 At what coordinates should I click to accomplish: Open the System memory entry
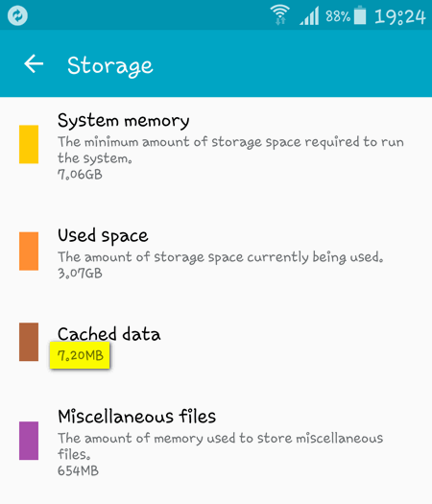tap(216, 146)
